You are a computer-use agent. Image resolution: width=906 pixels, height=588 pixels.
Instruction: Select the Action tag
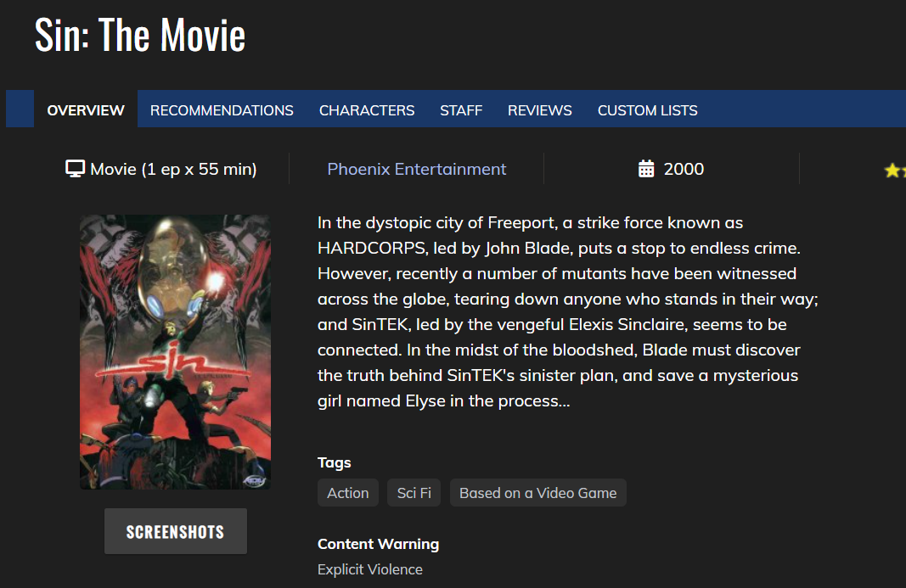tap(348, 493)
